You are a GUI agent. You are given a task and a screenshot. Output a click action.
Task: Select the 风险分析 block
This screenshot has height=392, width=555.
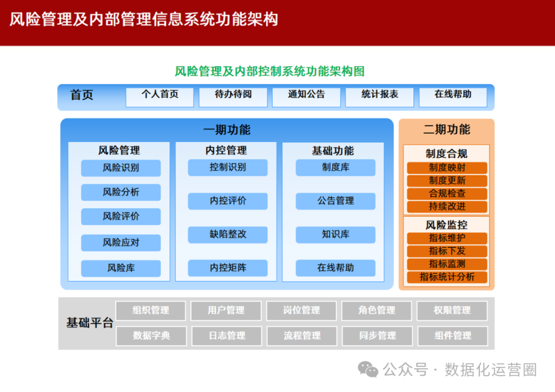(x=121, y=192)
